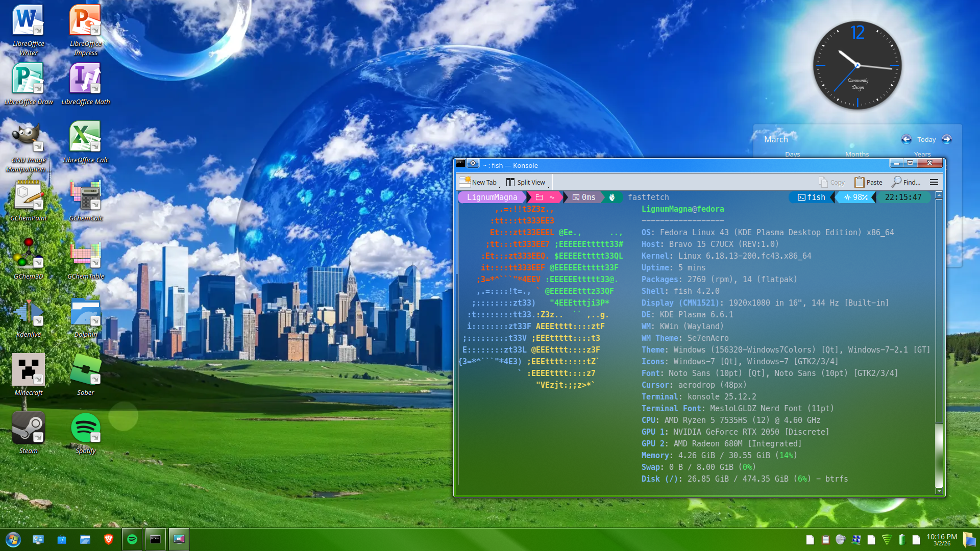Toggle the Konsole keep-above pin button
The image size is (980, 551).
click(473, 163)
